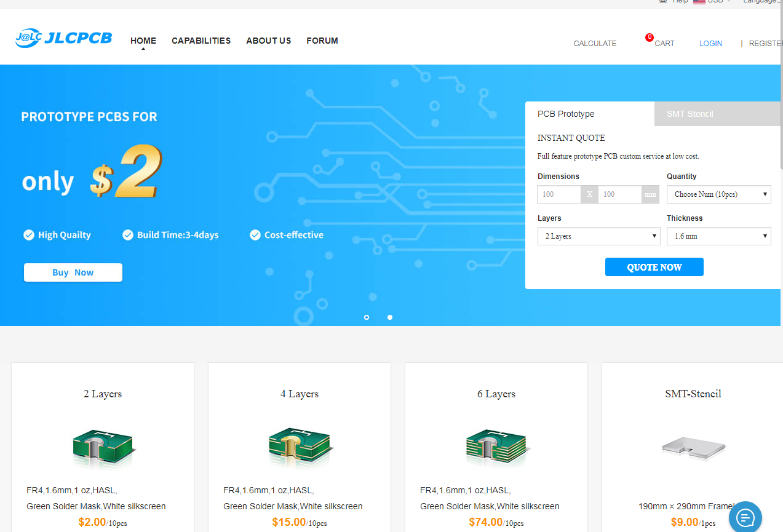783x532 pixels.
Task: Click the JLCPCB logo
Action: click(64, 38)
